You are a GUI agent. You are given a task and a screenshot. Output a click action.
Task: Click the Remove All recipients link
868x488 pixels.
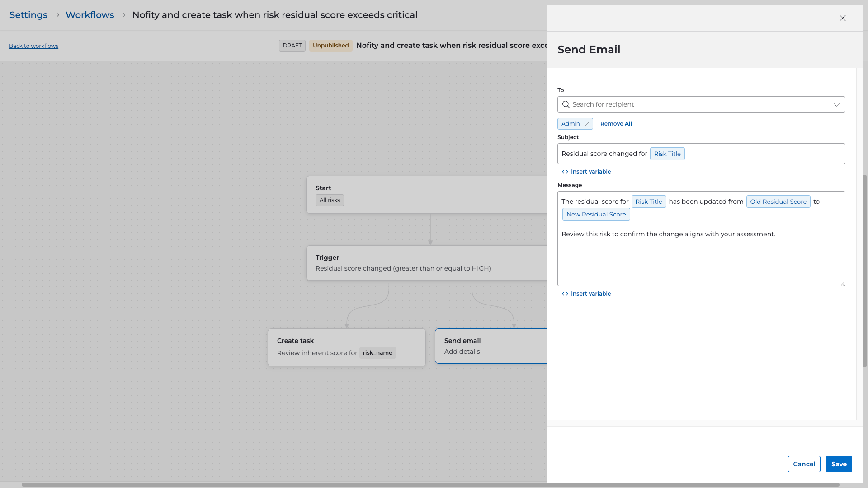616,124
